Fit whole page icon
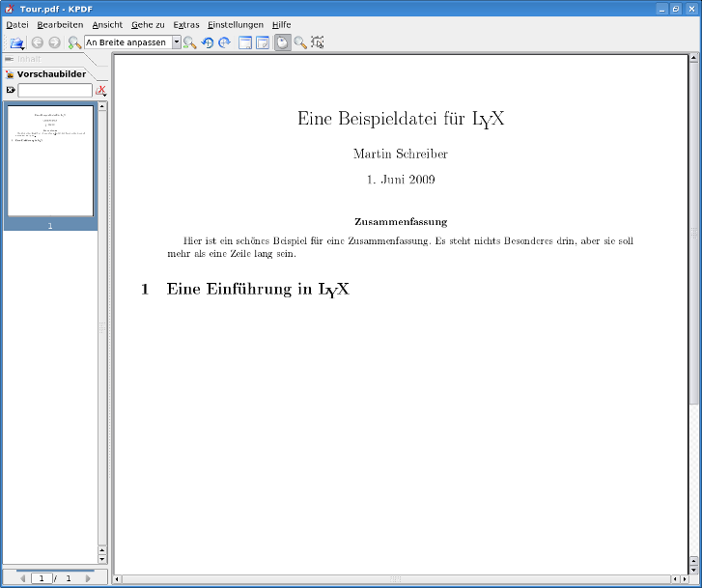 coord(263,42)
